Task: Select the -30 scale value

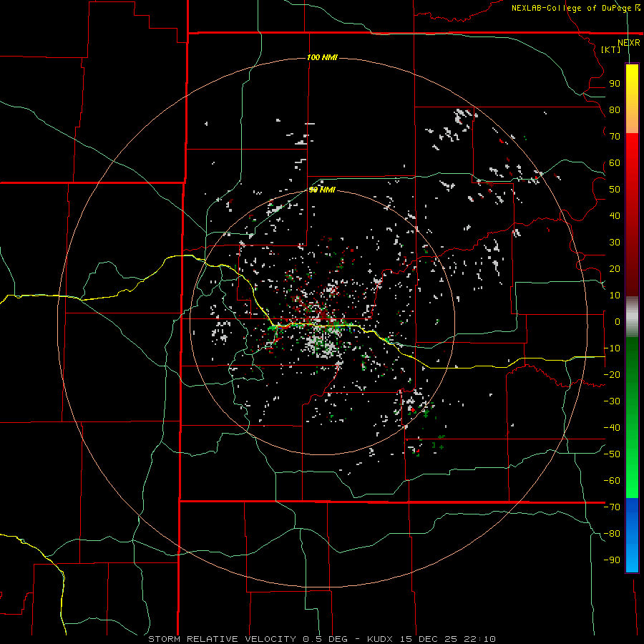Action: click(612, 401)
